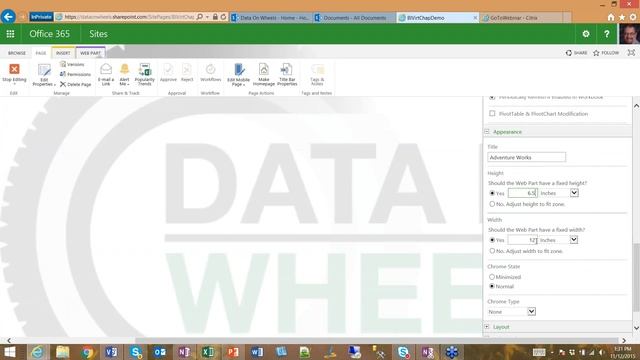Close the BIVirtChapDemo browser tab

tap(475, 18)
